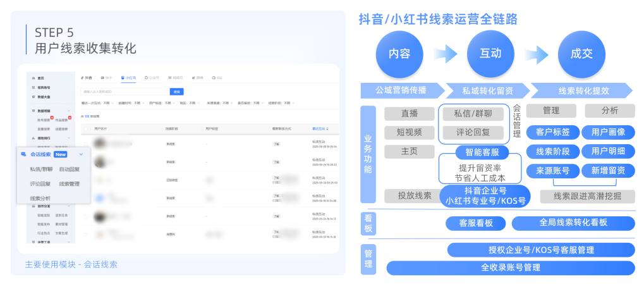Click the 数据明细 sidebar icon
Screen dimensions: 644x284
(33, 111)
